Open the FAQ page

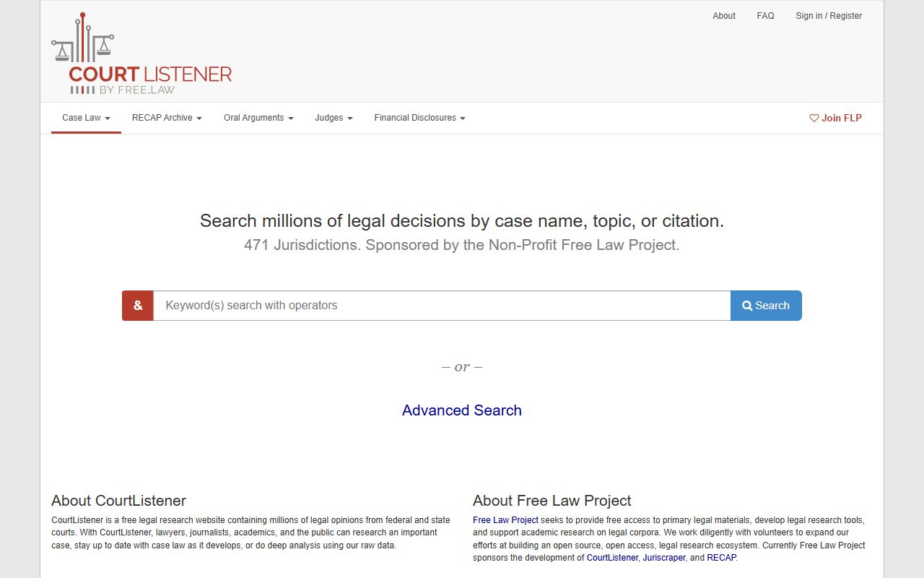point(765,16)
